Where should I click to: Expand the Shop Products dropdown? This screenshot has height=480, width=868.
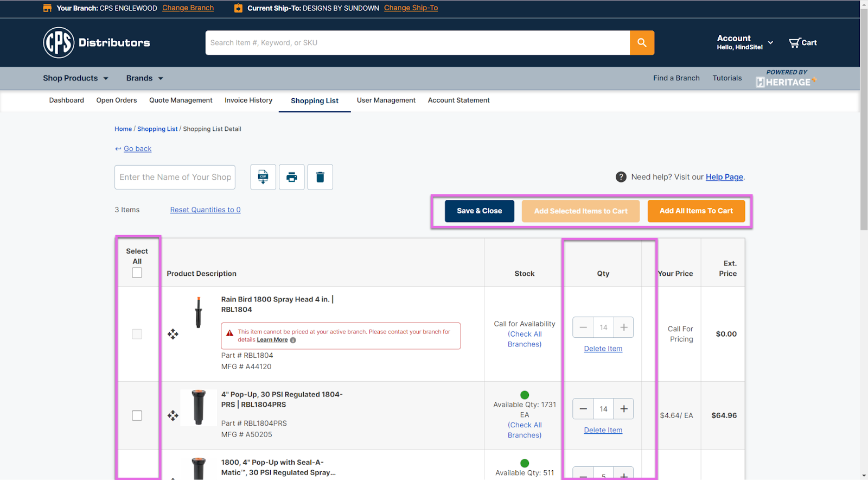[76, 78]
